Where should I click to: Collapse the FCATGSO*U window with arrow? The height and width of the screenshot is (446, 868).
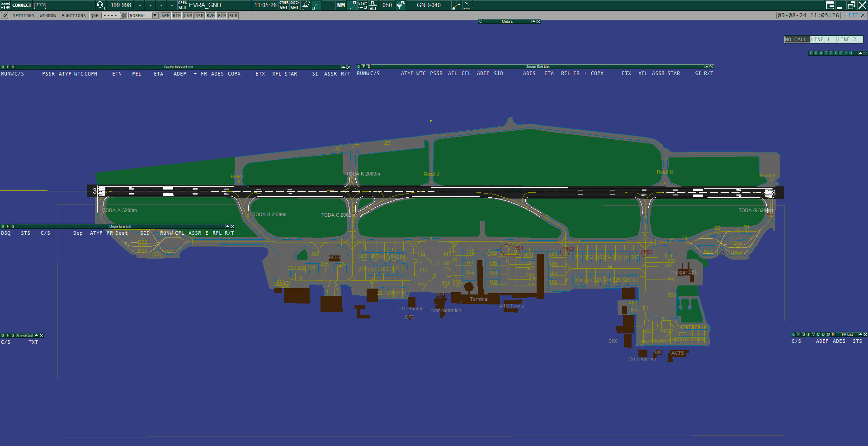click(860, 53)
